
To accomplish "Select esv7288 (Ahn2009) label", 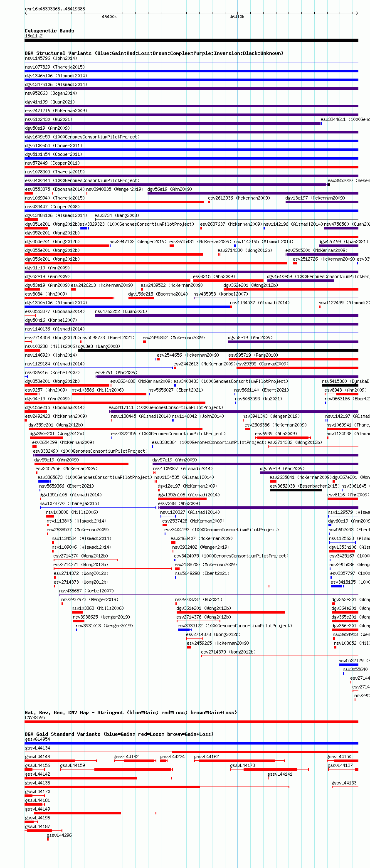I will point(179,503).
